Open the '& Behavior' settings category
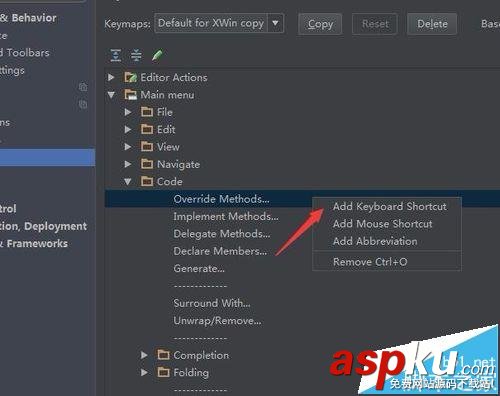The width and height of the screenshot is (500, 396). coord(28,18)
